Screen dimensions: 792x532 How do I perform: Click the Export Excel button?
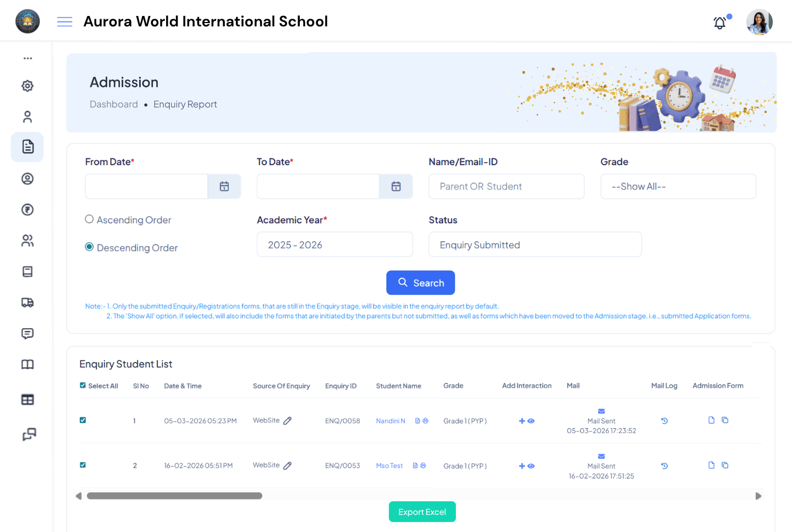tap(422, 512)
